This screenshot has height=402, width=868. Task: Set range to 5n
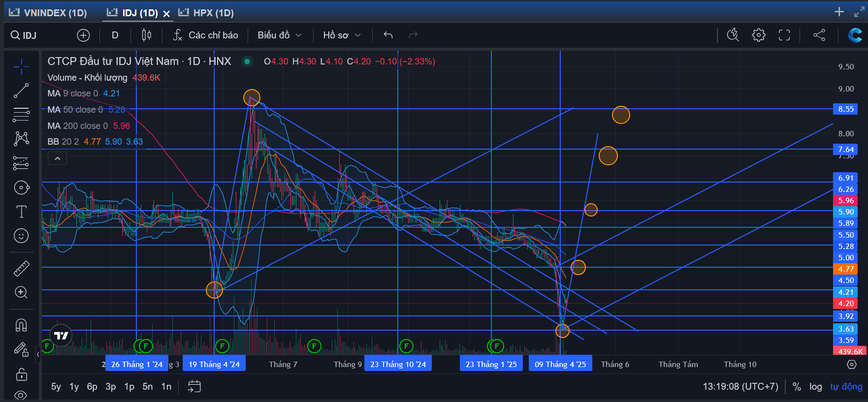click(148, 387)
